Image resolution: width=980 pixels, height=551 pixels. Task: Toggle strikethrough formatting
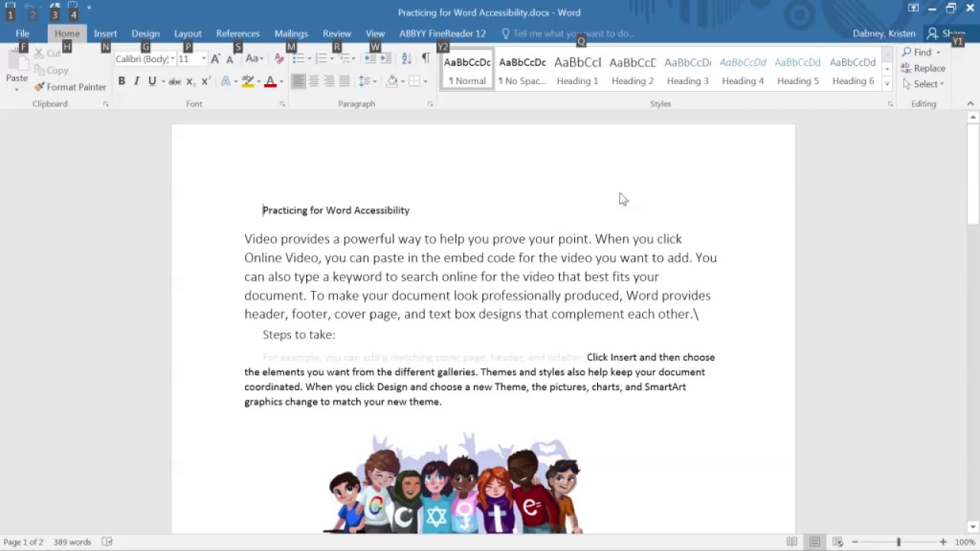[x=175, y=81]
